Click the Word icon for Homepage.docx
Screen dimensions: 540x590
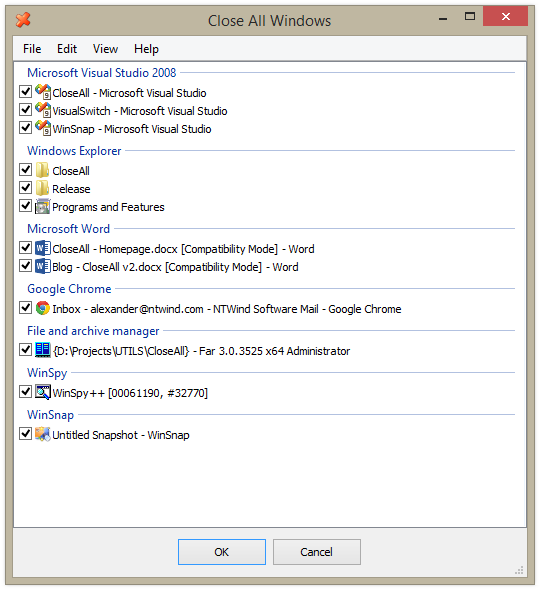click(43, 248)
